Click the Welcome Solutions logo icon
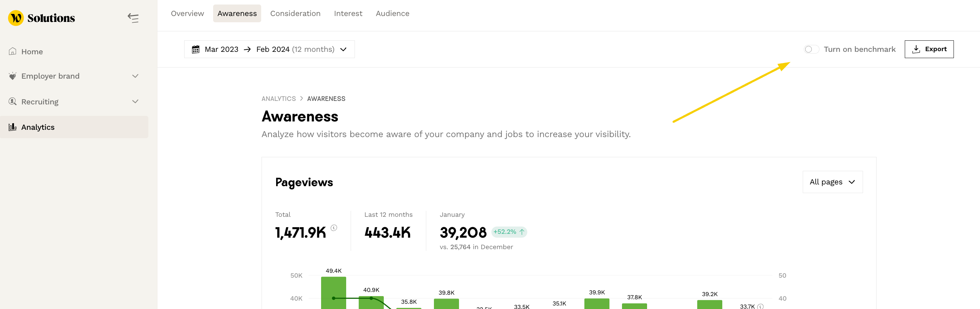The width and height of the screenshot is (980, 309). tap(16, 18)
